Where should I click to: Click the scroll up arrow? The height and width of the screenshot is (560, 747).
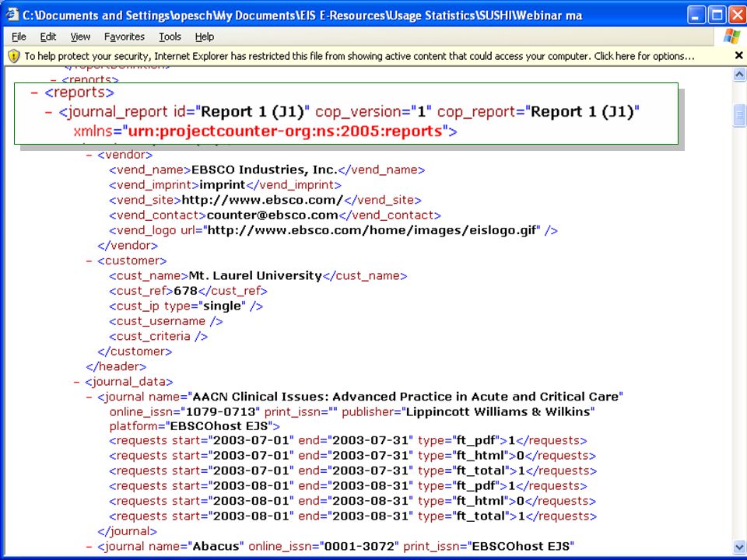pos(739,75)
